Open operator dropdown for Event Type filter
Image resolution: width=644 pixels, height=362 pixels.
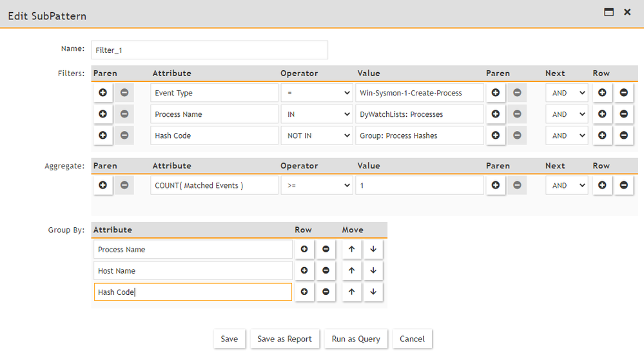pyautogui.click(x=317, y=93)
